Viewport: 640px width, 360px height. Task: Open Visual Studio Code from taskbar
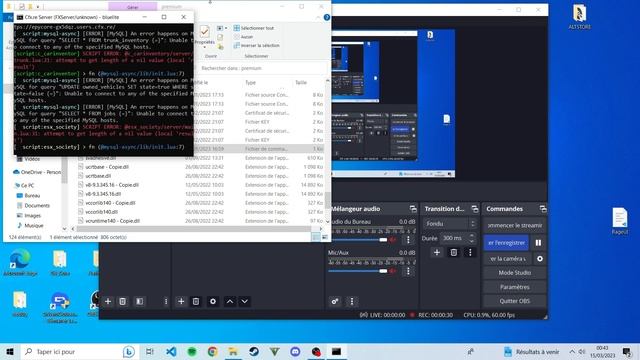click(x=171, y=351)
